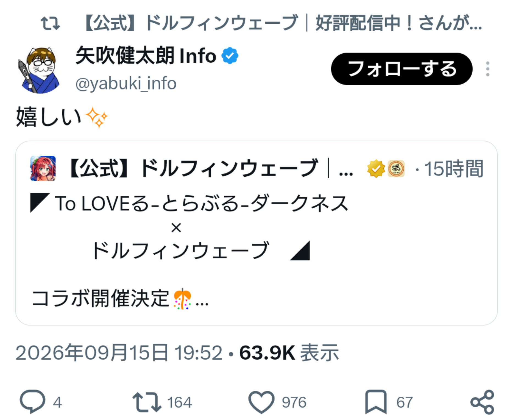Open the reposter name ドルフィンウェーブ at top

[x=283, y=23]
